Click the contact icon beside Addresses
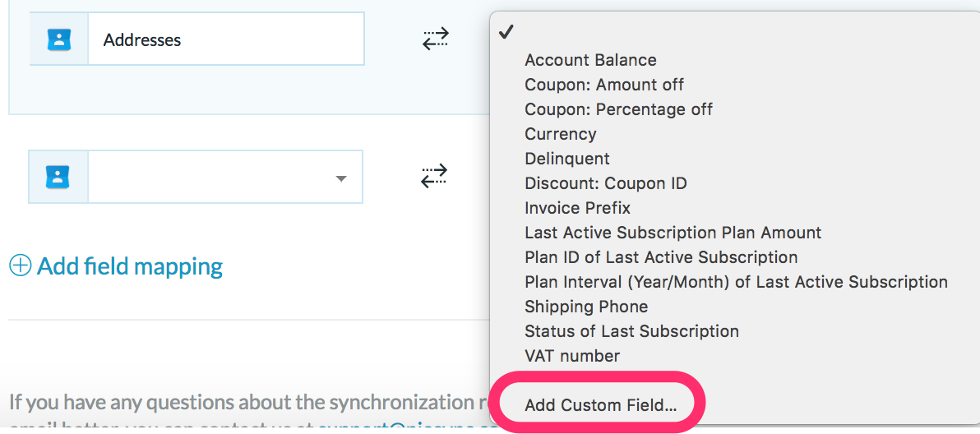 [58, 39]
